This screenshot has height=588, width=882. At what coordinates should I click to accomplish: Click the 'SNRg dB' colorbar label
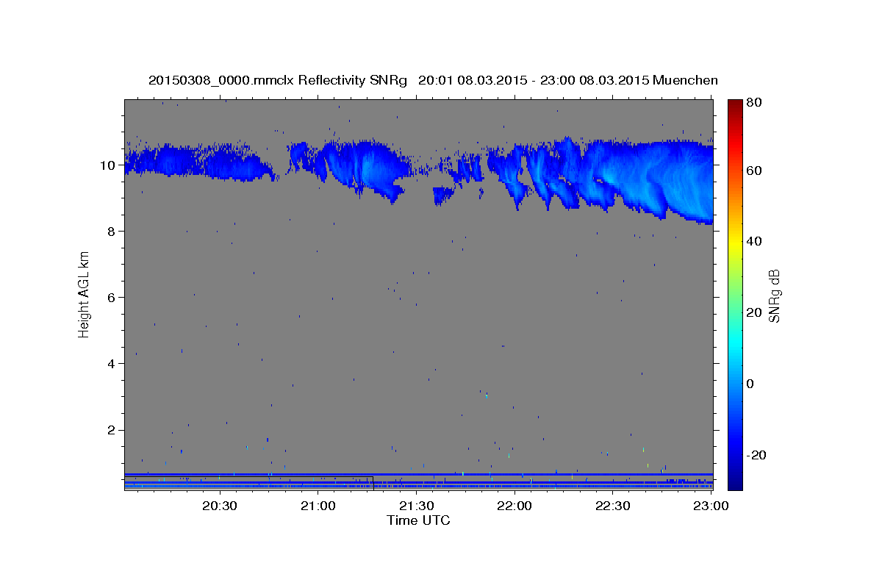pos(774,295)
